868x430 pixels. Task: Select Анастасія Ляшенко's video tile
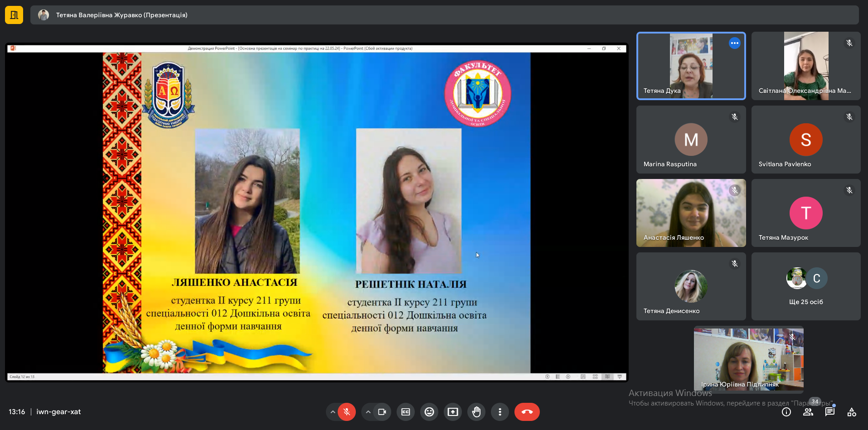click(x=691, y=213)
